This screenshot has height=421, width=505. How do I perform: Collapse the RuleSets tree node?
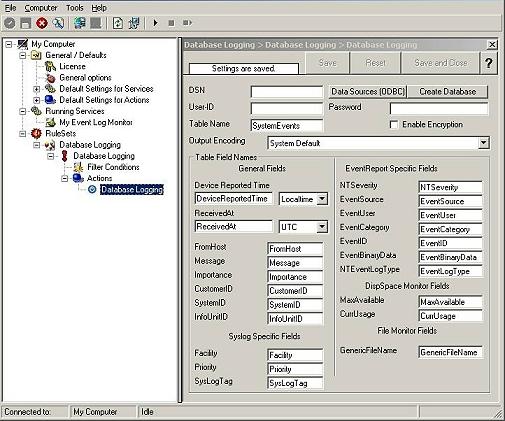coord(22,134)
